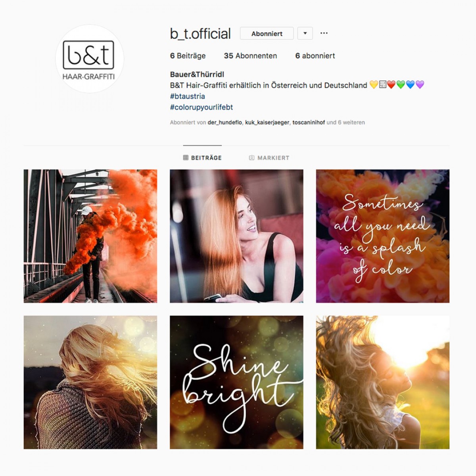Image resolution: width=476 pixels, height=476 pixels.
Task: Open the #btaustria hashtag link
Action: pyautogui.click(x=188, y=96)
